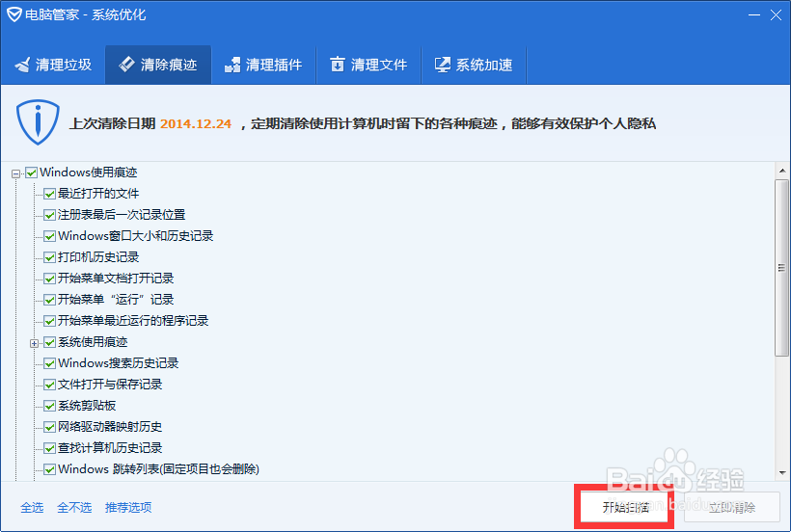Click the 全不选 link

tap(74, 507)
